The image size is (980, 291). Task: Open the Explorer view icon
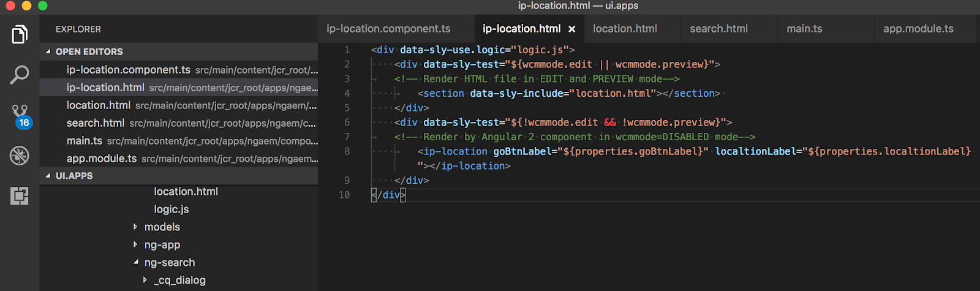(x=20, y=34)
